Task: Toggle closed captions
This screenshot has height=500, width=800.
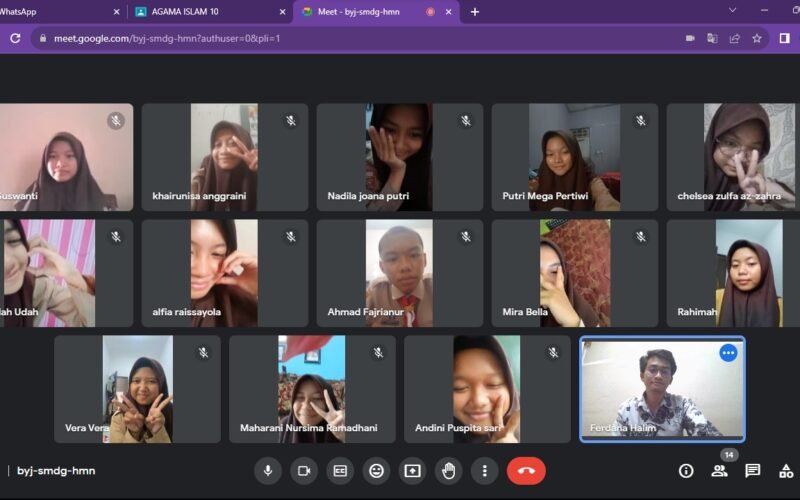Action: (x=340, y=471)
